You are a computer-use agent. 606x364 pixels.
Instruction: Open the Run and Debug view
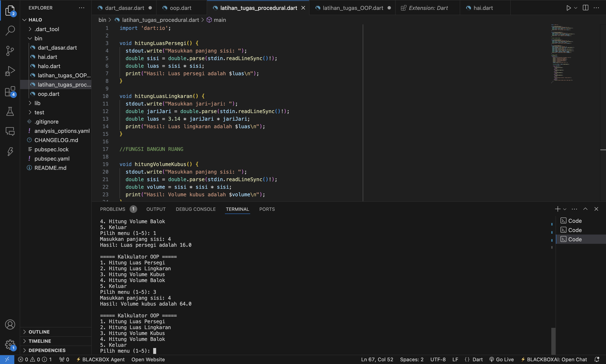click(10, 71)
